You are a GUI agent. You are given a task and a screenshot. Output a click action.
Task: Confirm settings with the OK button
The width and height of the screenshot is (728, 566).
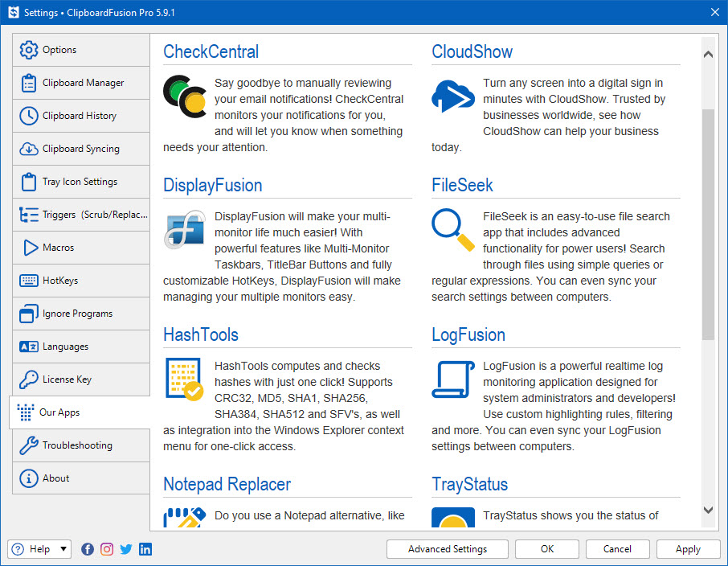point(547,549)
